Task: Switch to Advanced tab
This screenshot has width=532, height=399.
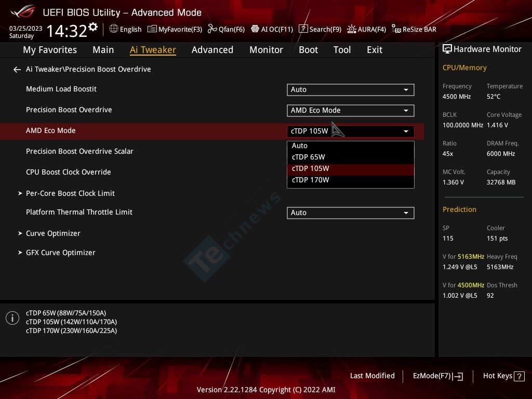Action: [212, 50]
